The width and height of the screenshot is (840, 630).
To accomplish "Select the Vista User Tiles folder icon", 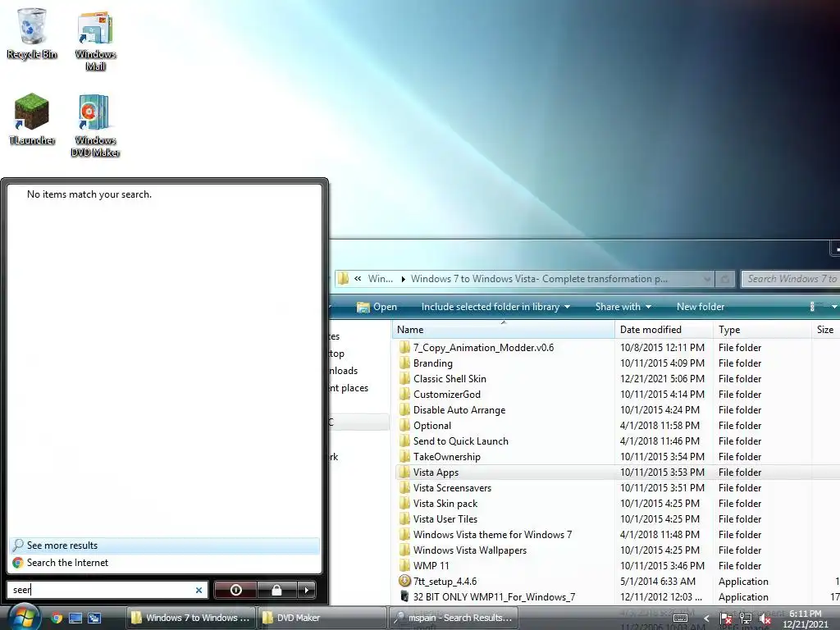I will [404, 519].
